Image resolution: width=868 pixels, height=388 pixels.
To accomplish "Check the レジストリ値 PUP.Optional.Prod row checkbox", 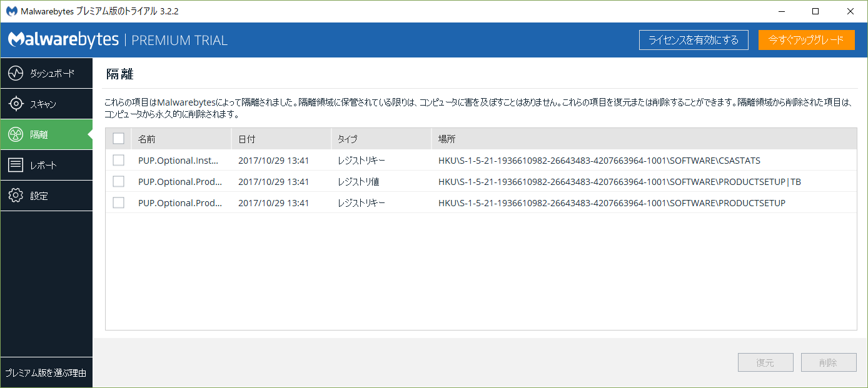I will click(119, 182).
